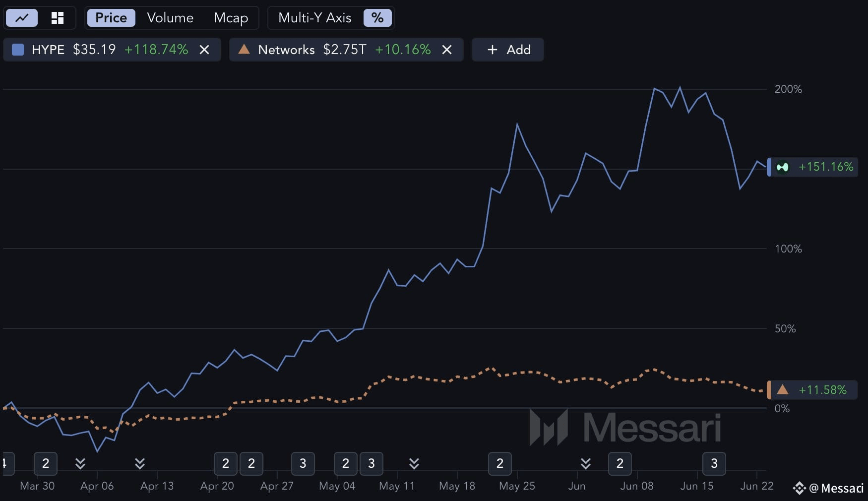Screen dimensions: 868x501
Task: Click the HYPE +151.16% value tag
Action: coord(812,167)
